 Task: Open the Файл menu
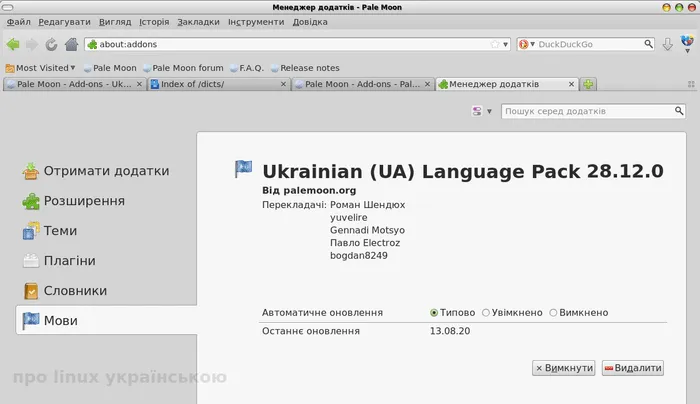18,22
